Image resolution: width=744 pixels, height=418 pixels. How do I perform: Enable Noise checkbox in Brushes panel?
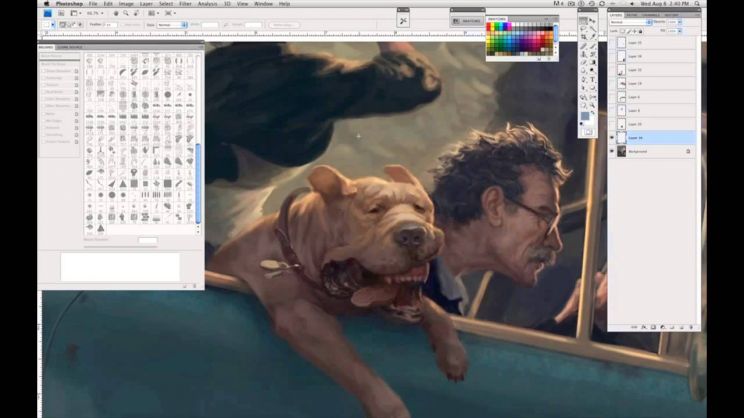[x=43, y=114]
